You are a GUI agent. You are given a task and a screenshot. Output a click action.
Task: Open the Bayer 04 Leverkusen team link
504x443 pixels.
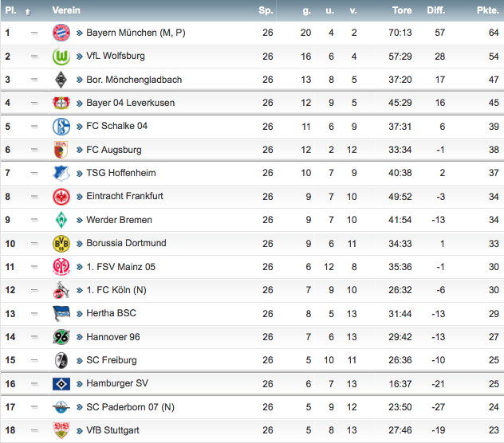tap(131, 103)
